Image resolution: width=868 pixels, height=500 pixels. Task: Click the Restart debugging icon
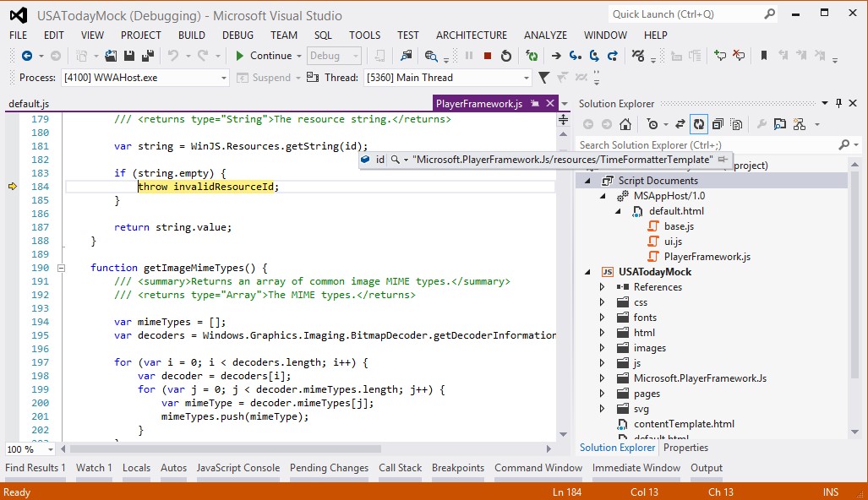pyautogui.click(x=506, y=56)
